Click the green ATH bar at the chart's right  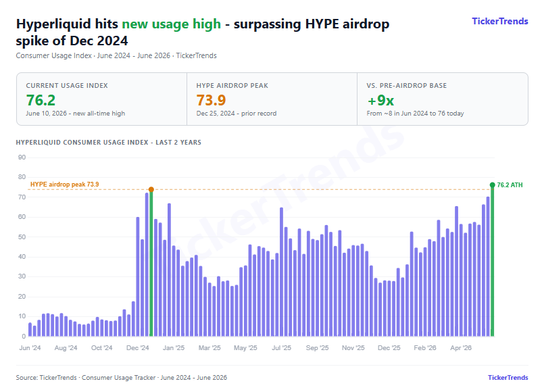(x=492, y=261)
